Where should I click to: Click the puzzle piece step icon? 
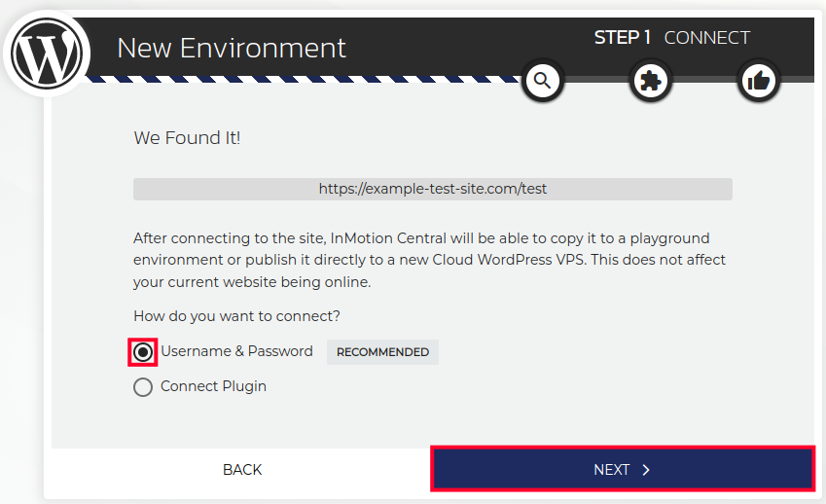(x=650, y=81)
